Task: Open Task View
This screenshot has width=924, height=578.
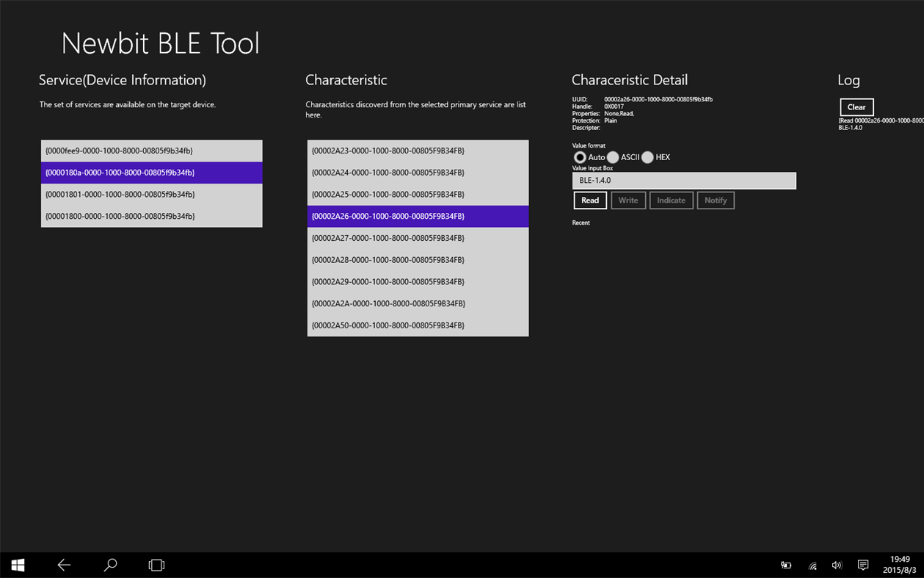Action: point(156,565)
